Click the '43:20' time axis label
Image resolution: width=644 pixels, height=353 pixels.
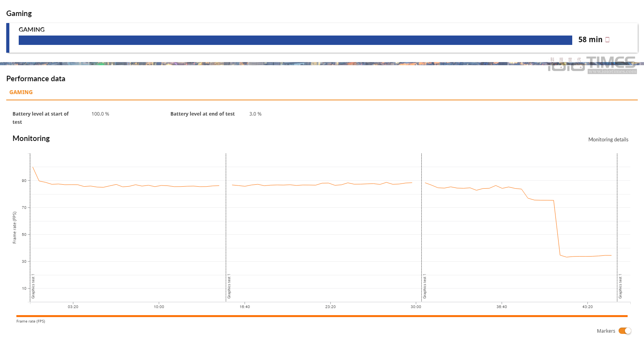click(587, 307)
